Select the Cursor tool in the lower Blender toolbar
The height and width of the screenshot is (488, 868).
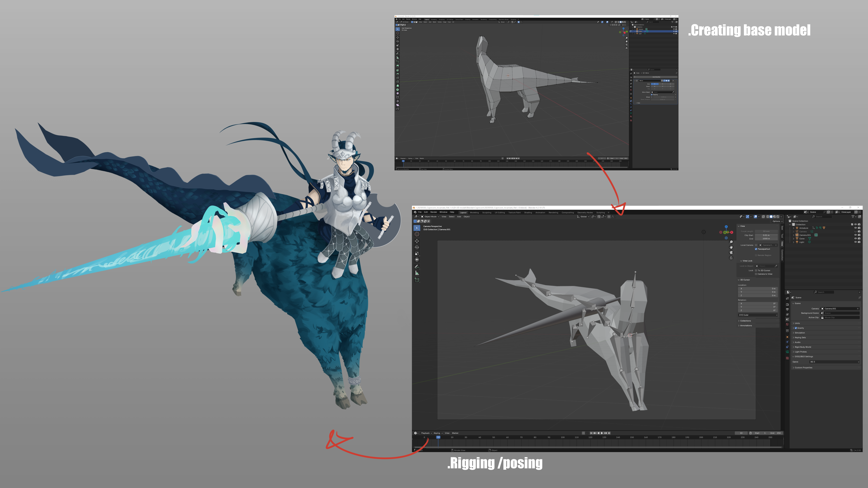(x=417, y=234)
